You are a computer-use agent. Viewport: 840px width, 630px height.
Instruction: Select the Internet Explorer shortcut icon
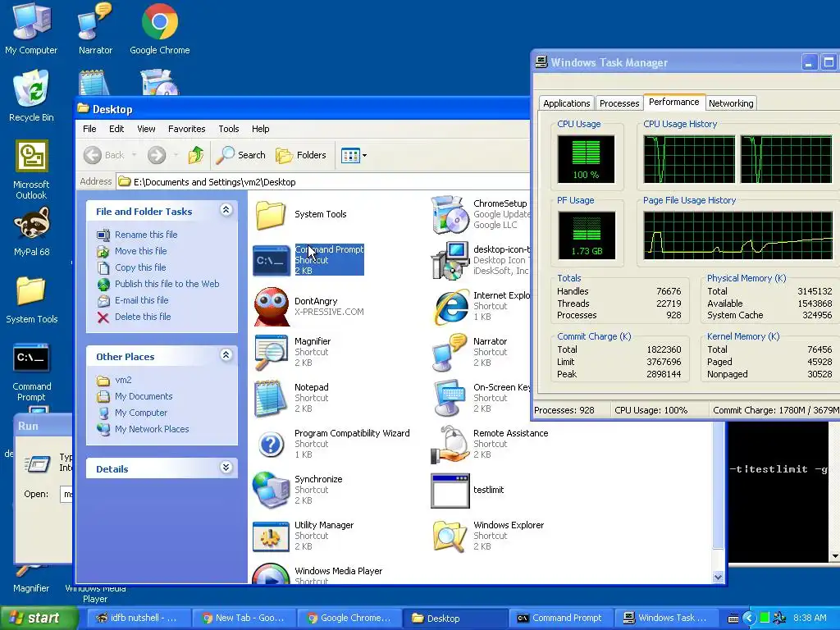[450, 307]
